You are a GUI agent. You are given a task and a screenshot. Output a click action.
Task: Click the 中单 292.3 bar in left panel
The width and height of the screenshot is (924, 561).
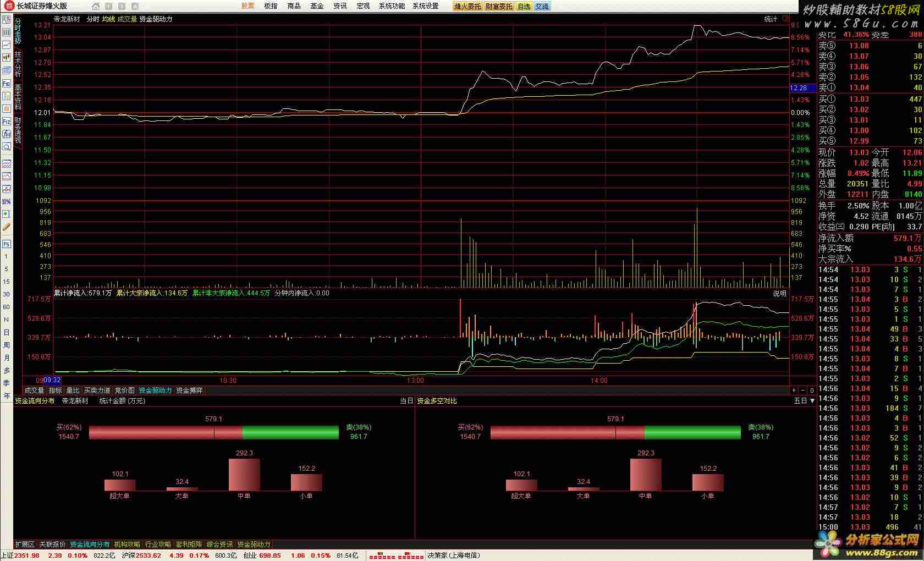tap(244, 475)
